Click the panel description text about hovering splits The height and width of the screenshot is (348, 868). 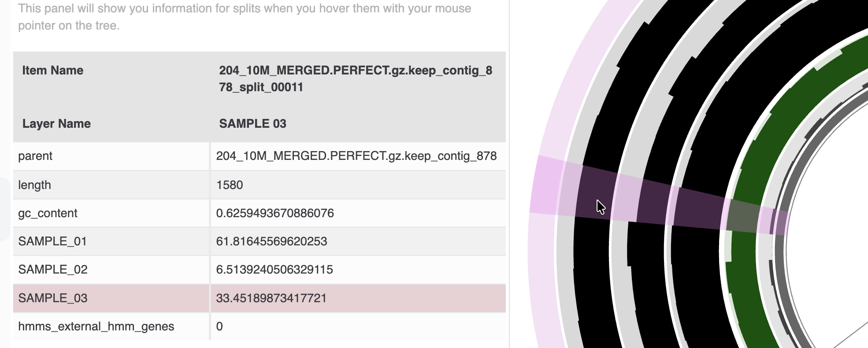pos(245,17)
